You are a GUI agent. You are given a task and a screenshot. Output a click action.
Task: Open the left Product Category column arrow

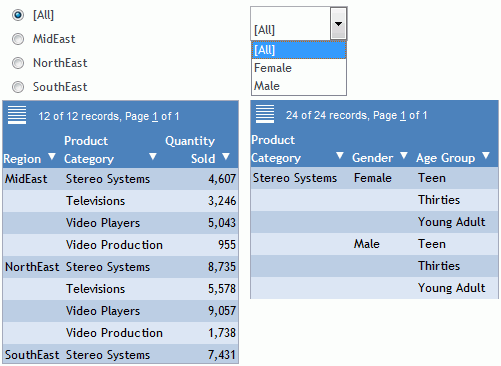pyautogui.click(x=153, y=156)
